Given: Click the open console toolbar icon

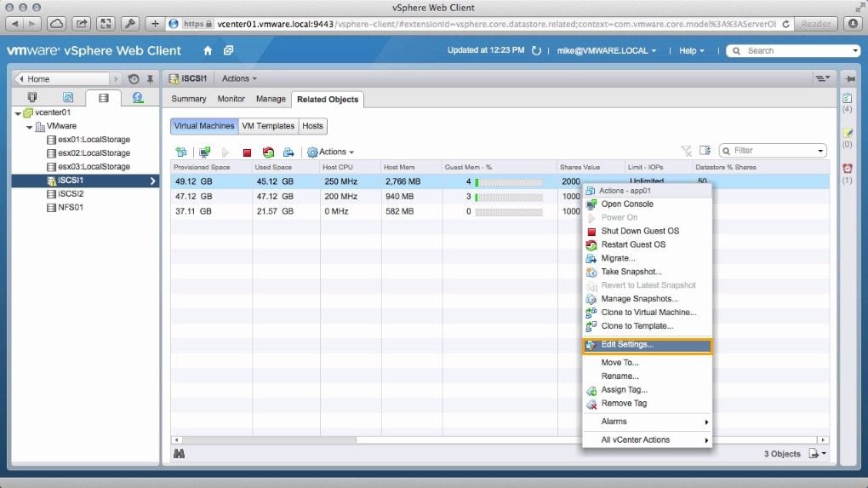Looking at the screenshot, I should click(x=205, y=152).
